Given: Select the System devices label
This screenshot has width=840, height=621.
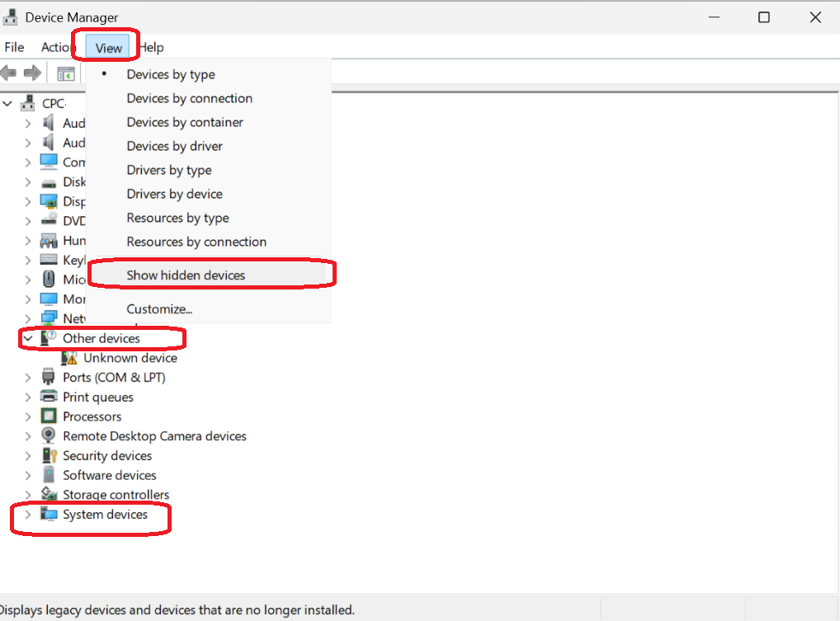Looking at the screenshot, I should tap(105, 514).
